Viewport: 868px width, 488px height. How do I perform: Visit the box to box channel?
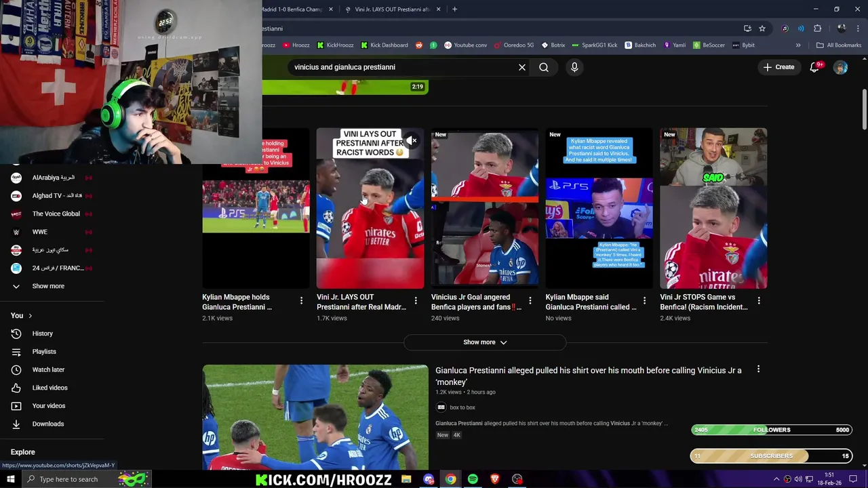[x=462, y=407]
